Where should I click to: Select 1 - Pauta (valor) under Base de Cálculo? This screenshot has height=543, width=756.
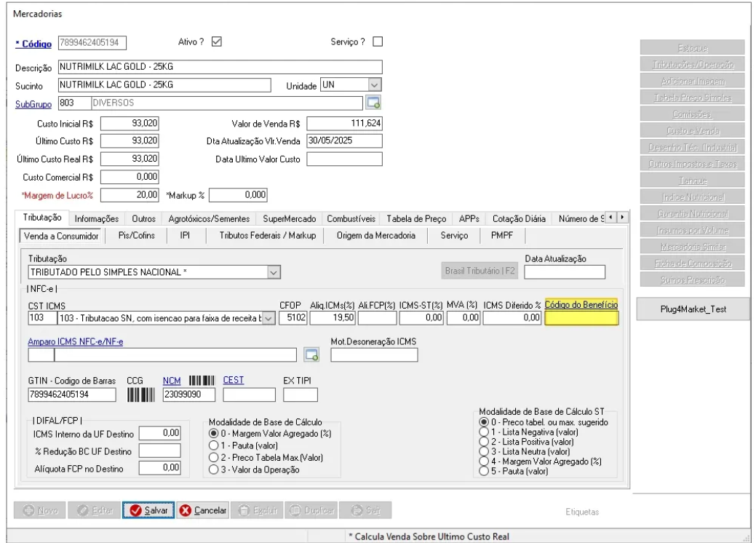pos(214,445)
